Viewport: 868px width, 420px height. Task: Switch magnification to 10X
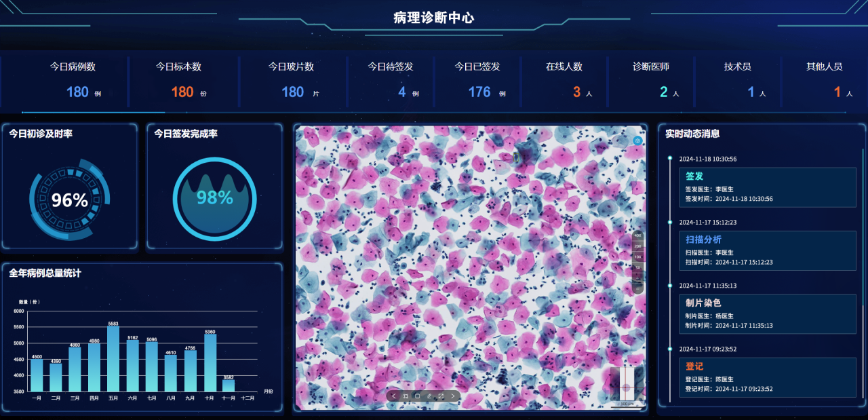tap(637, 257)
